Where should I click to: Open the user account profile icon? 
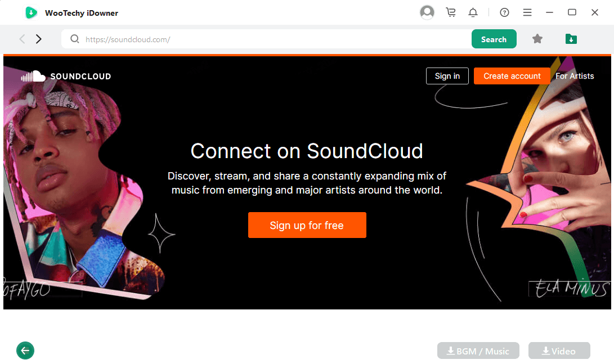click(427, 12)
